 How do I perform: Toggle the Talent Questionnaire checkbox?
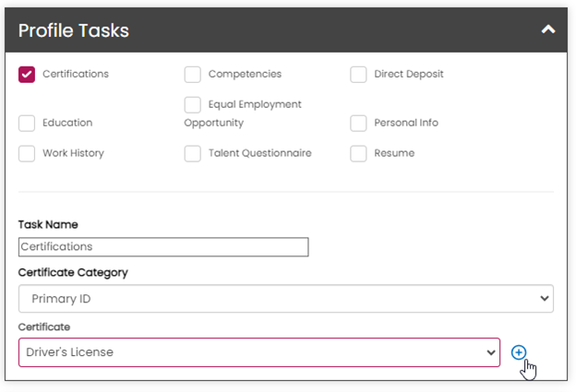click(192, 153)
